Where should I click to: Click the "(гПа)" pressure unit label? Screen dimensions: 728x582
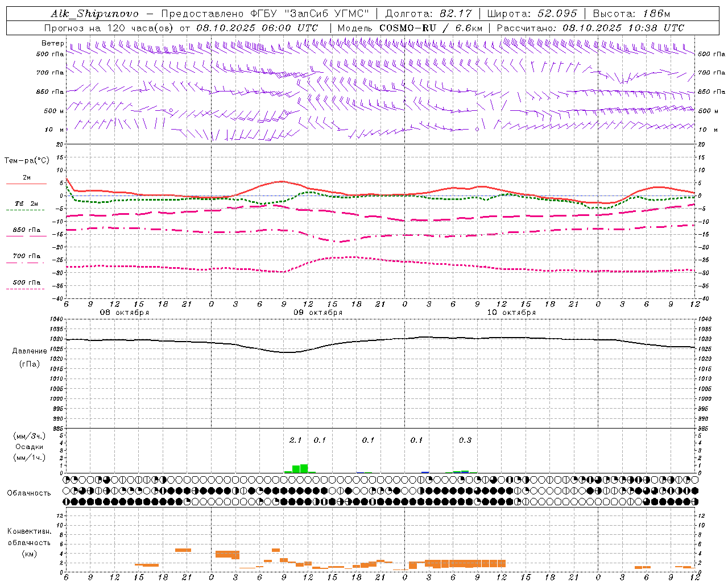click(x=30, y=364)
